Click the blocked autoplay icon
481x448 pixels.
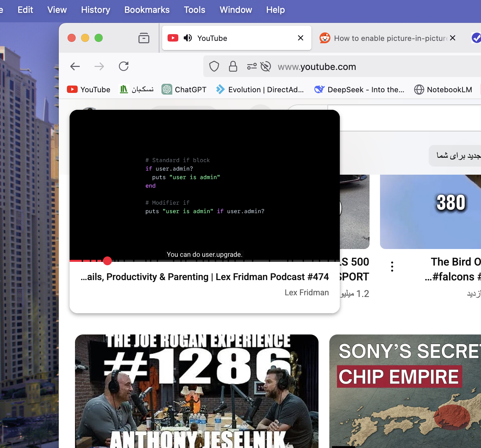(266, 67)
